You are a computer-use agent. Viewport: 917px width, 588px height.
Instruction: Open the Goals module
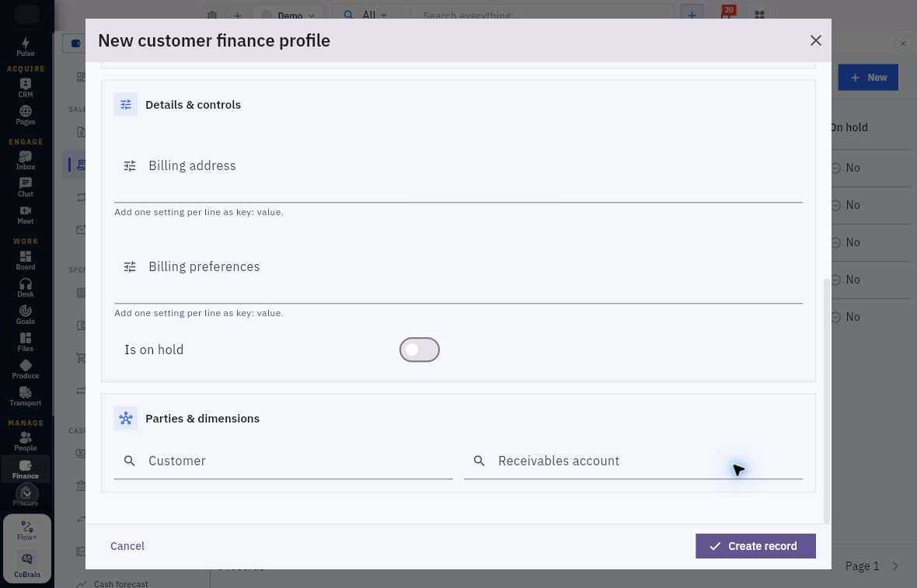point(25,315)
